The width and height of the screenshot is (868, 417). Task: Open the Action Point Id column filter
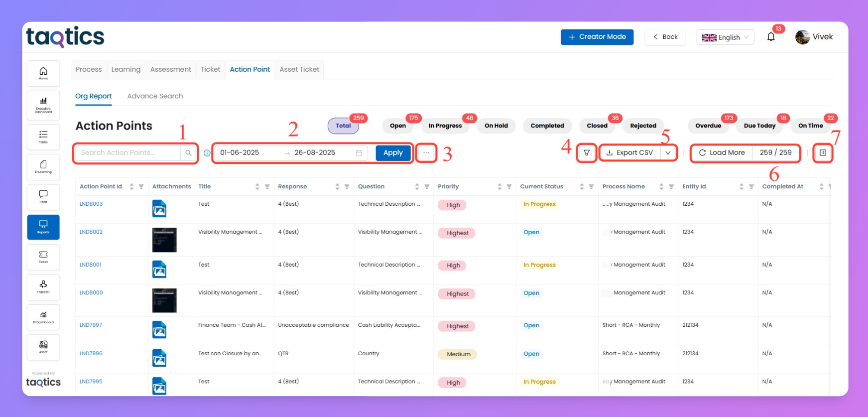pos(141,187)
